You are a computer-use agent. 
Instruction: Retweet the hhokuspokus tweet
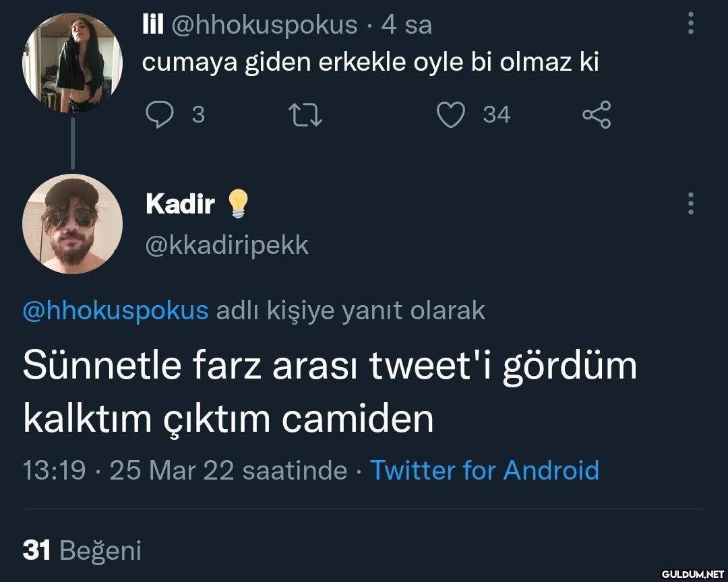305,115
